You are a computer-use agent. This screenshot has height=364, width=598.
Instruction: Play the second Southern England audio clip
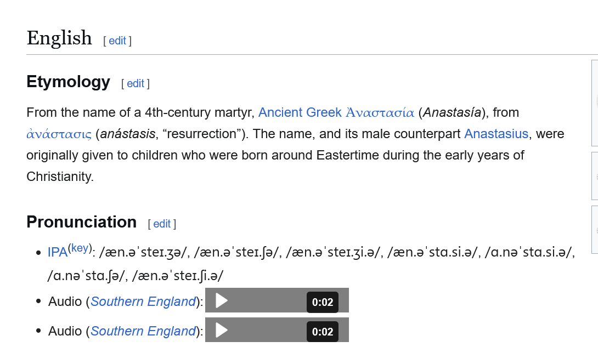tap(222, 331)
